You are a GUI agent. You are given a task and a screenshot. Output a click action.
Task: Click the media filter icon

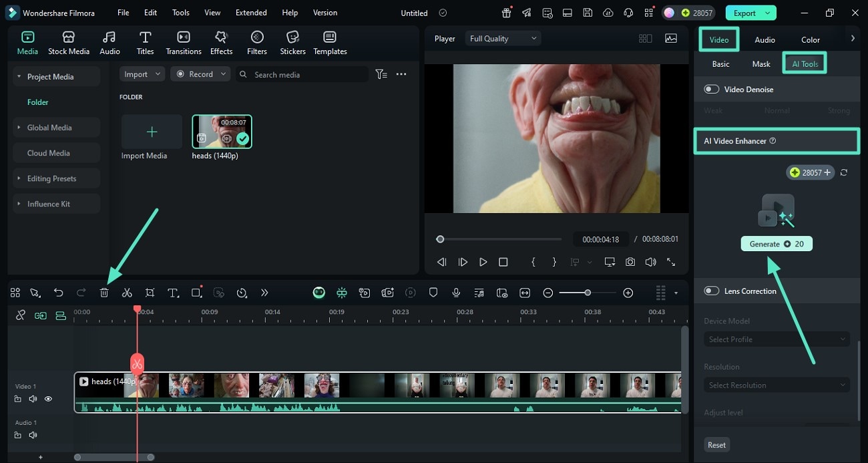click(x=381, y=74)
